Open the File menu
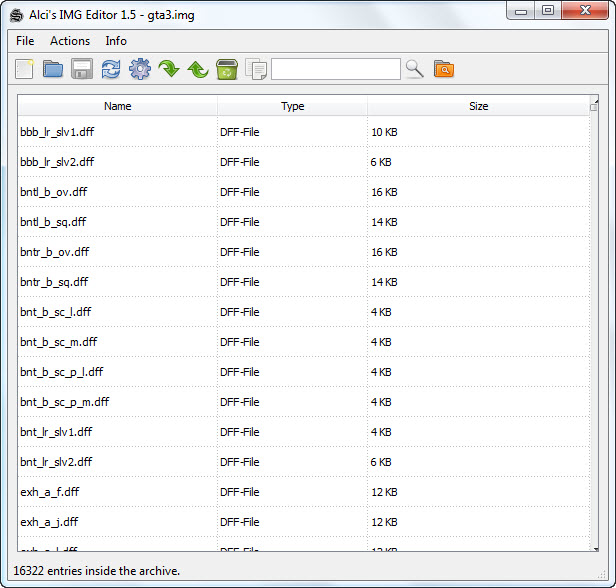 (x=25, y=41)
